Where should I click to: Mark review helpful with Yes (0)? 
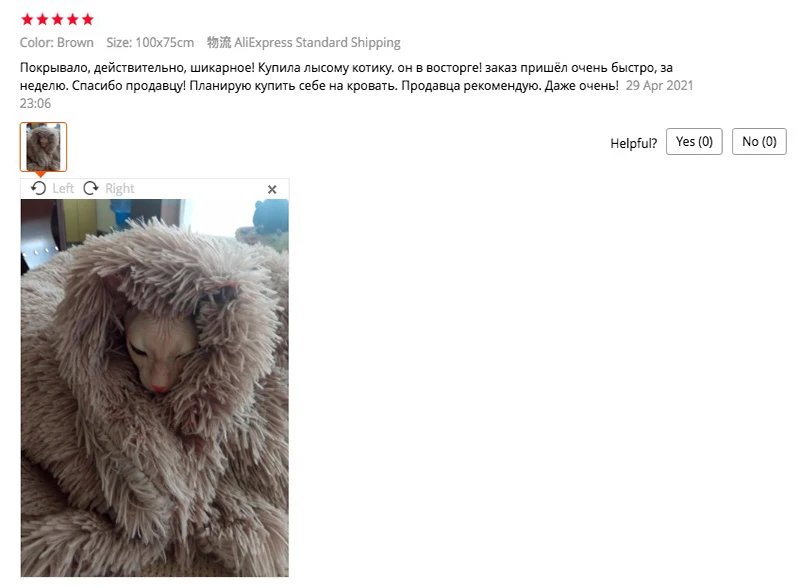[x=694, y=141]
